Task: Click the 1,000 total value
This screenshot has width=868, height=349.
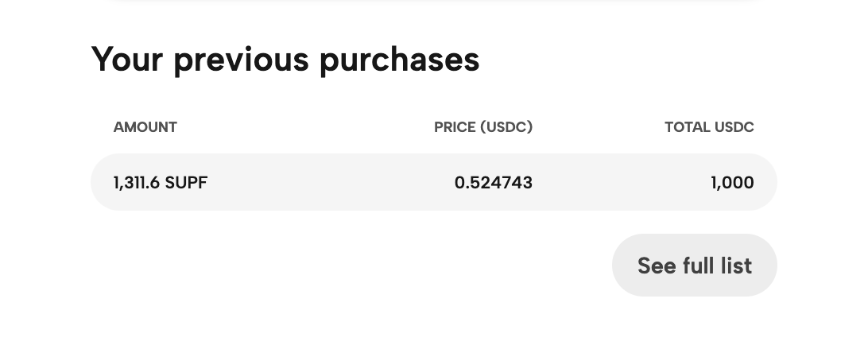Action: coord(732,183)
